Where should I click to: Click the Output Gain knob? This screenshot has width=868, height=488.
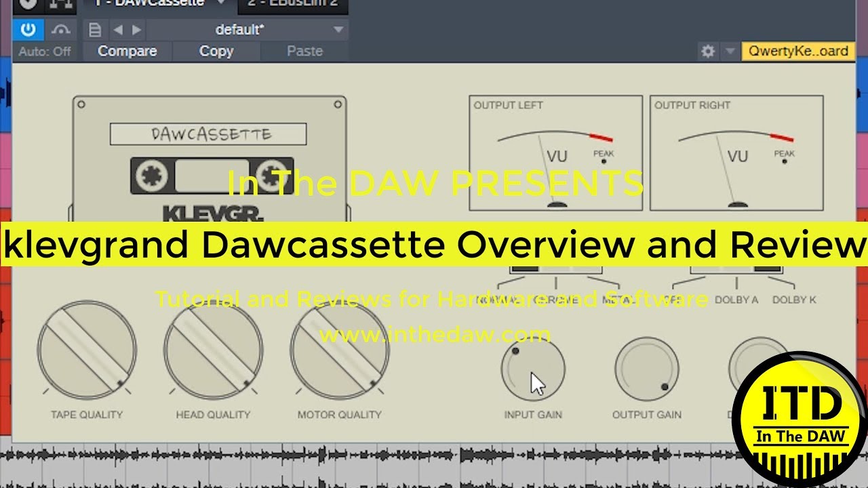tap(647, 369)
